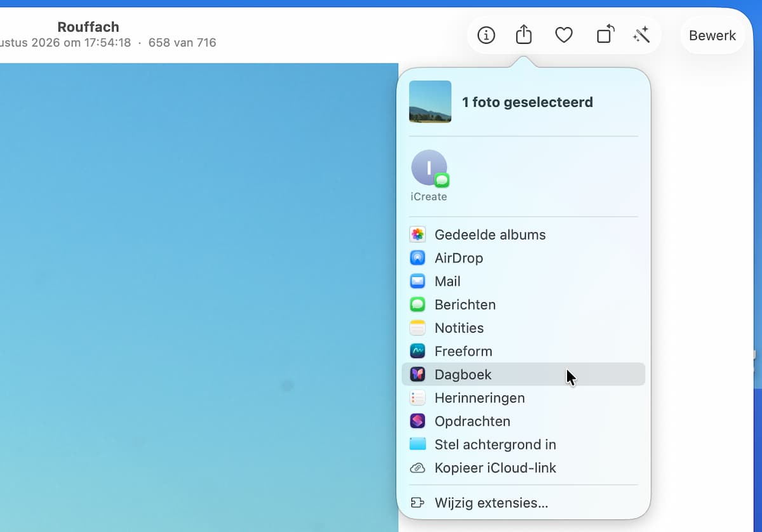Click the Herinneringen icon
Screen dimensions: 762x532
[x=417, y=398]
